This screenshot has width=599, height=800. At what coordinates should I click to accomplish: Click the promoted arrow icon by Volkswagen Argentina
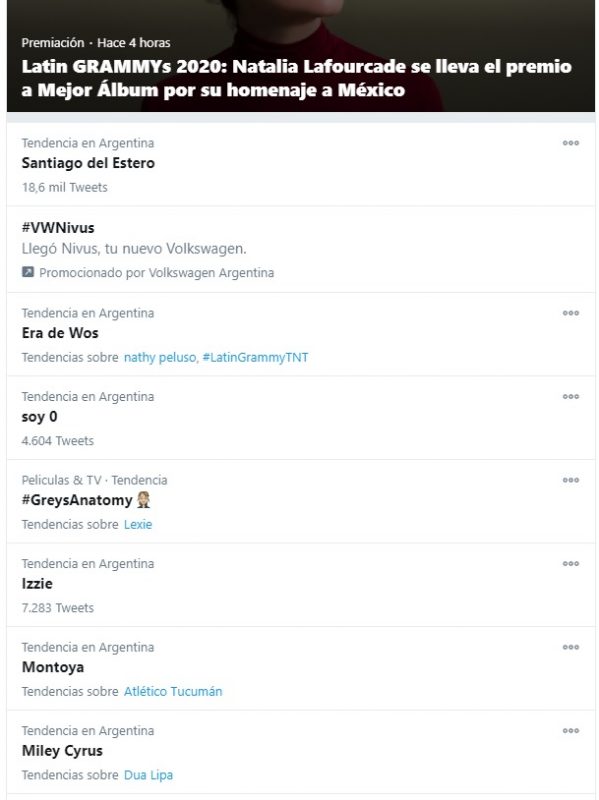[x=28, y=272]
